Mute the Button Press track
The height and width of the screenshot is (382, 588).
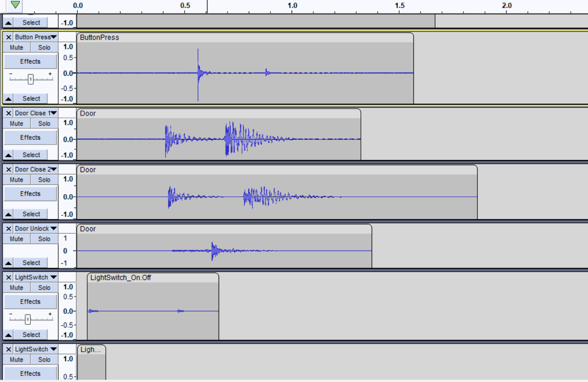[17, 48]
